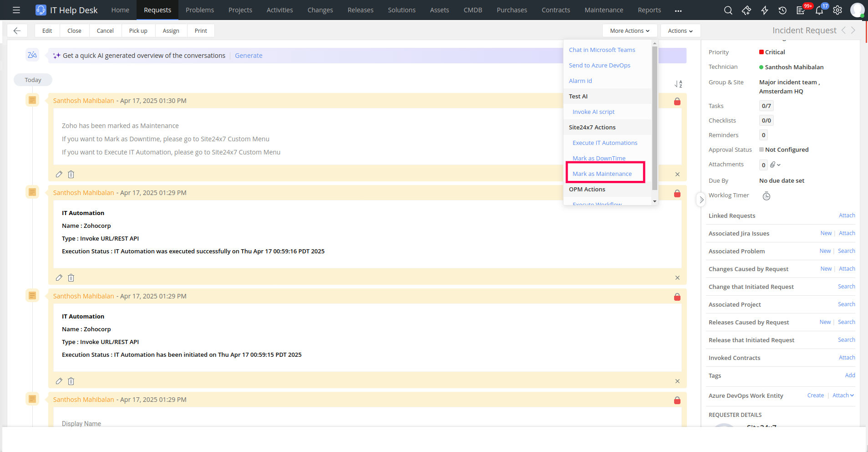Switch to the Problems tab
The height and width of the screenshot is (452, 868).
tap(200, 10)
